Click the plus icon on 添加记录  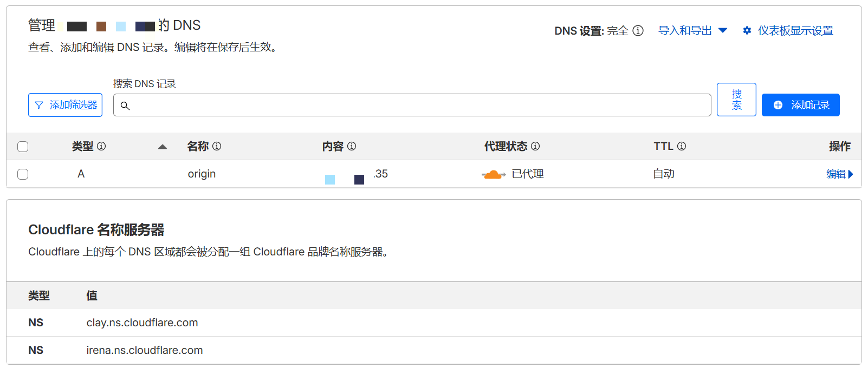pos(778,105)
